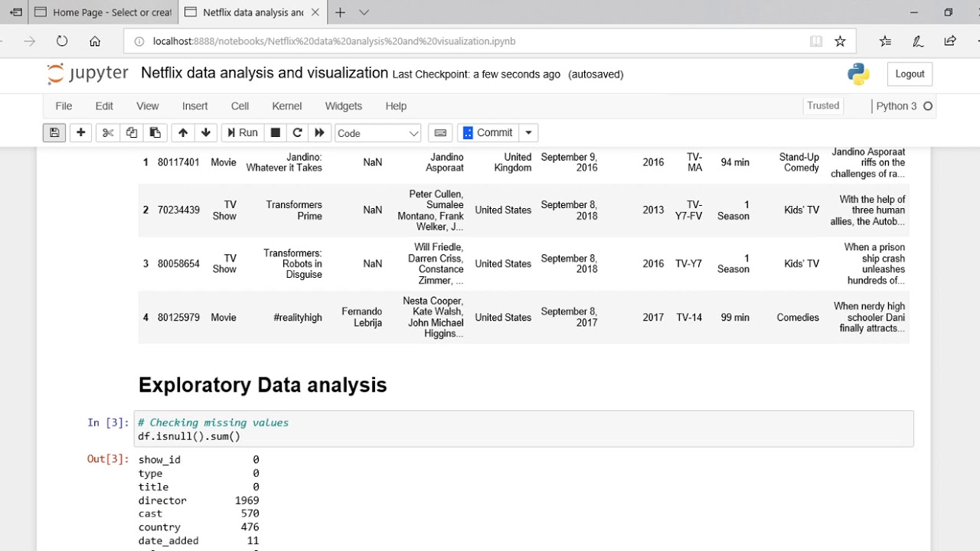Click the show id 80117401 cell
Image resolution: width=980 pixels, height=551 pixels.
pyautogui.click(x=178, y=162)
